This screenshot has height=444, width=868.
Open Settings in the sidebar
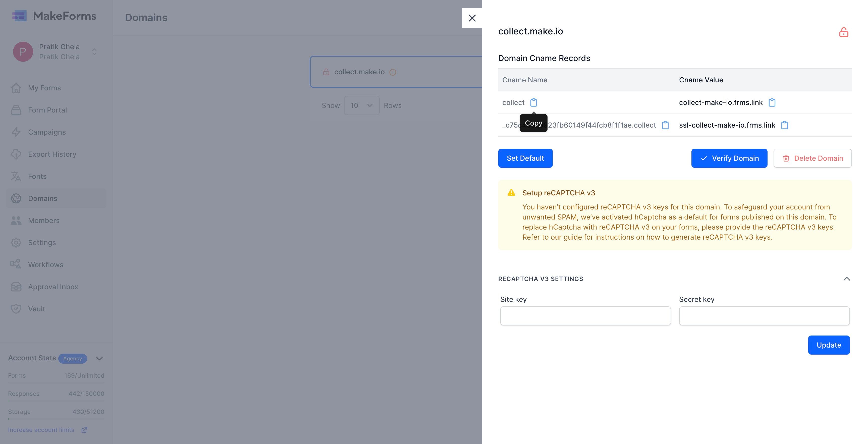pyautogui.click(x=56, y=243)
